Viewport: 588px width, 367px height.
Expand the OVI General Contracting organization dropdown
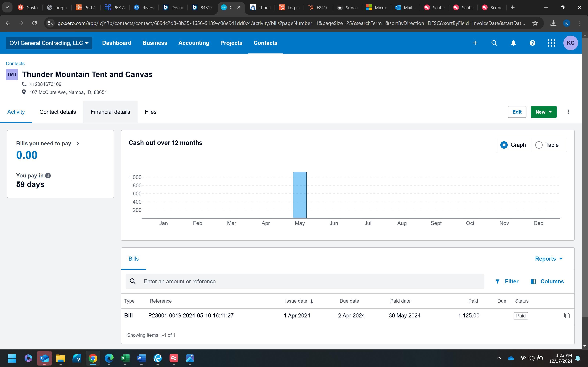pyautogui.click(x=49, y=43)
